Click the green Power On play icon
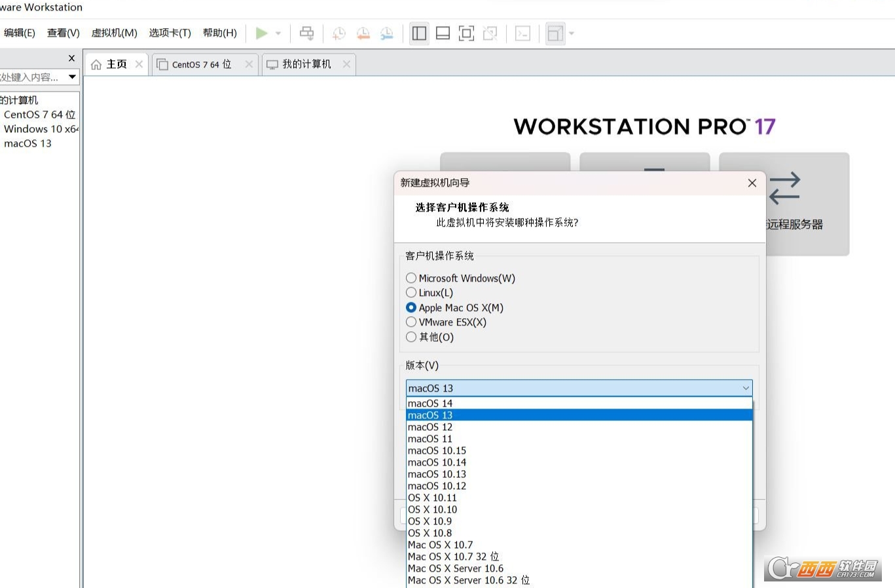This screenshot has height=588, width=895. tap(262, 33)
